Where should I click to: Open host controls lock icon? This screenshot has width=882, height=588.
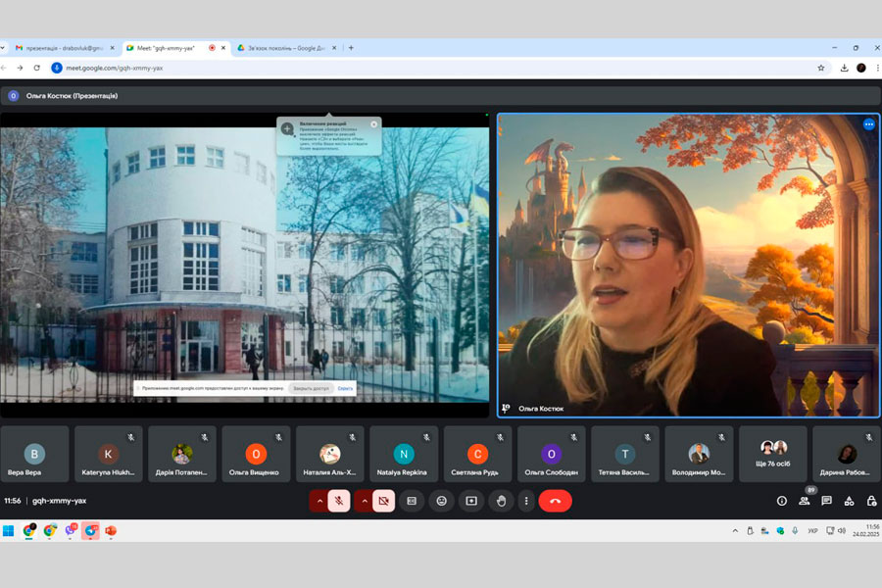point(871,501)
